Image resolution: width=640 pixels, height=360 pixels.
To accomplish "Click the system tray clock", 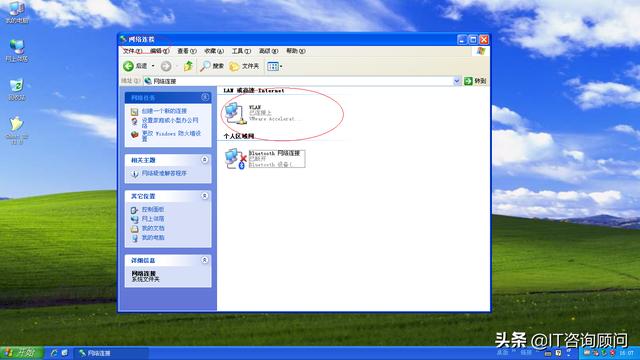I will (626, 353).
